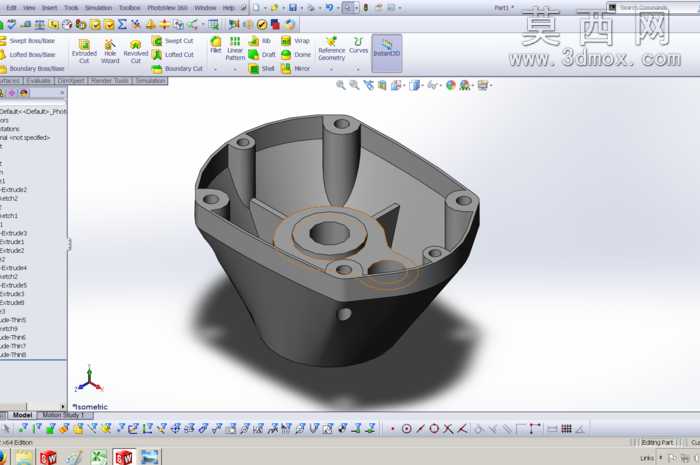
Task: Click the Zoom to Fit magnifier icon
Action: point(341,85)
